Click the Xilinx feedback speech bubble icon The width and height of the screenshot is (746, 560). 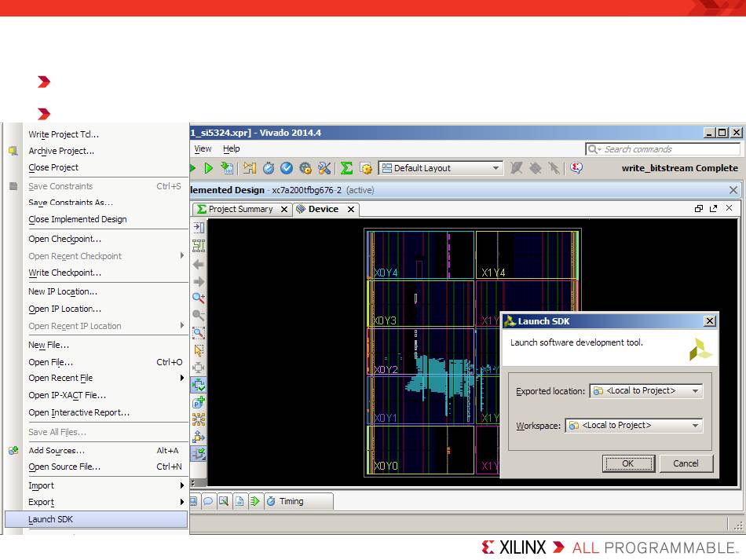(576, 167)
